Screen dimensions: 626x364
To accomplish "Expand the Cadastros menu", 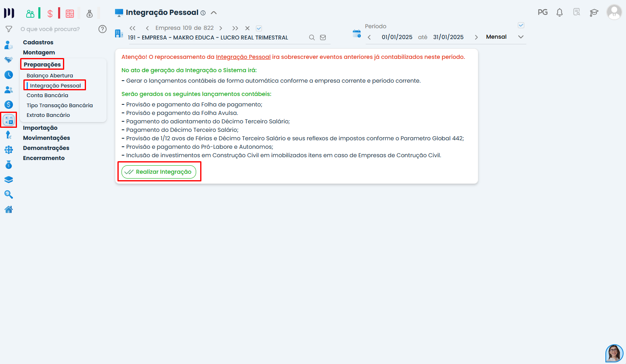I will tap(38, 42).
